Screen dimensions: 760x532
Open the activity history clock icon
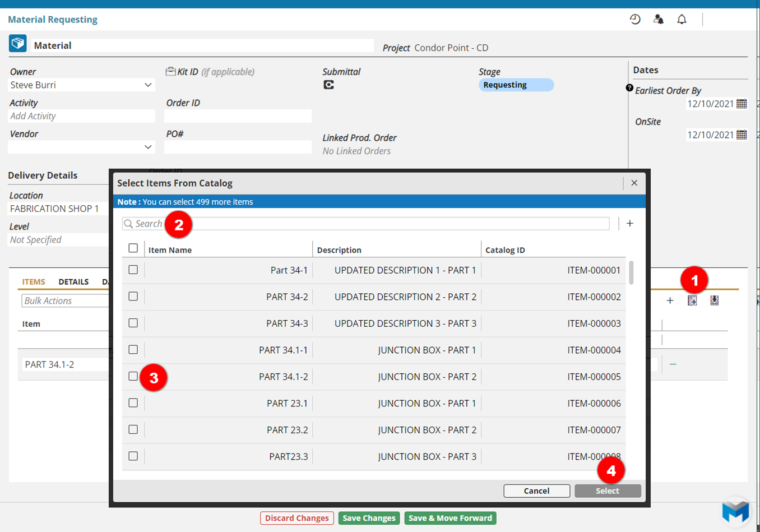click(635, 20)
